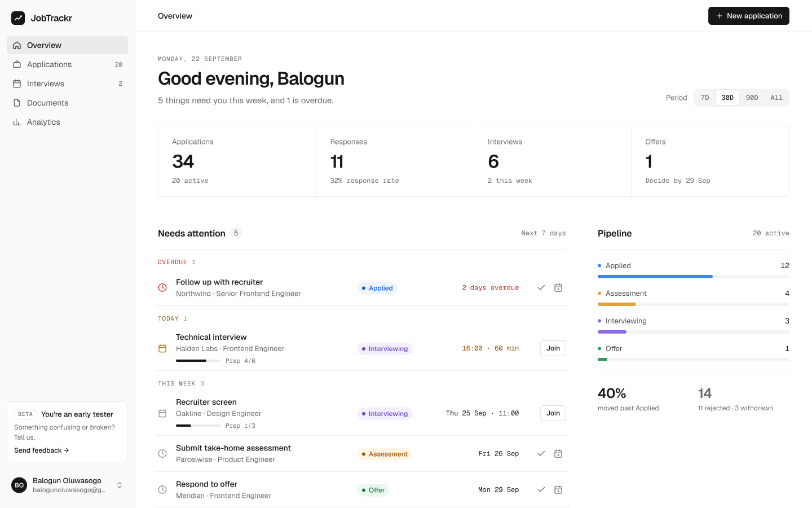Click the Interviewing pipeline bar

click(x=694, y=332)
